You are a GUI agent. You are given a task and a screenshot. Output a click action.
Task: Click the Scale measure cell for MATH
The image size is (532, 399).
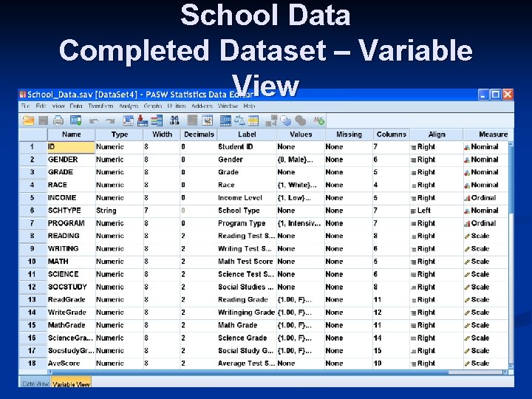click(x=486, y=262)
